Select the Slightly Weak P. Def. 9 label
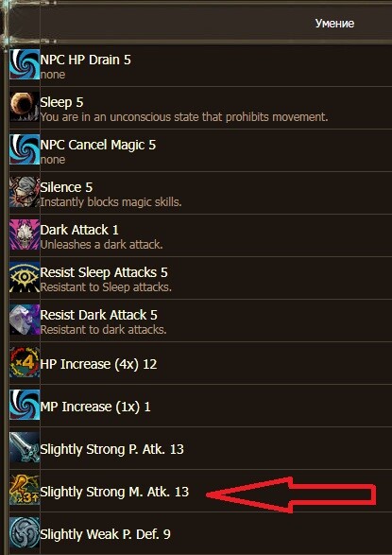 (x=106, y=534)
